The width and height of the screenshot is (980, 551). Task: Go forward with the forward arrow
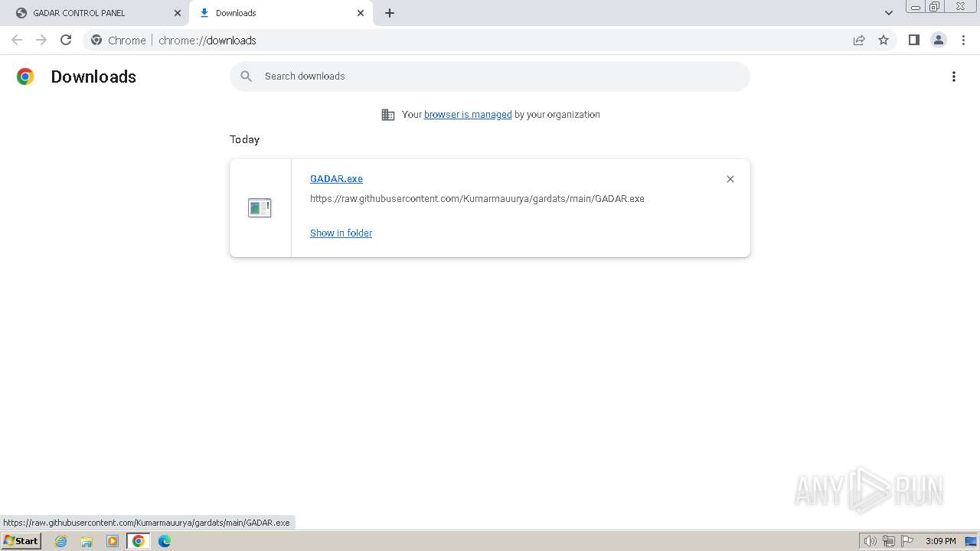point(41,40)
